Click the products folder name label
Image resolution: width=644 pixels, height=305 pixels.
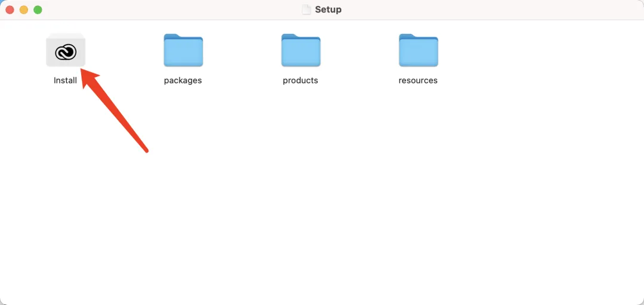click(300, 80)
